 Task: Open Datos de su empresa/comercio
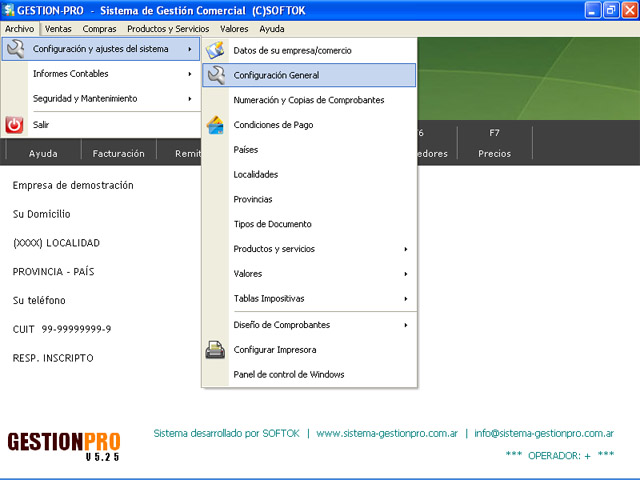tap(309, 51)
